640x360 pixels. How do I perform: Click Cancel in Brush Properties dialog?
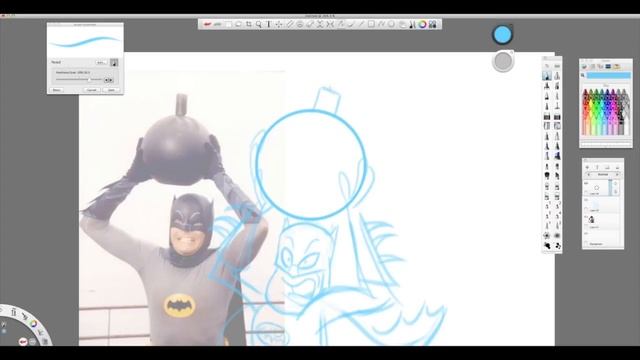[91, 90]
